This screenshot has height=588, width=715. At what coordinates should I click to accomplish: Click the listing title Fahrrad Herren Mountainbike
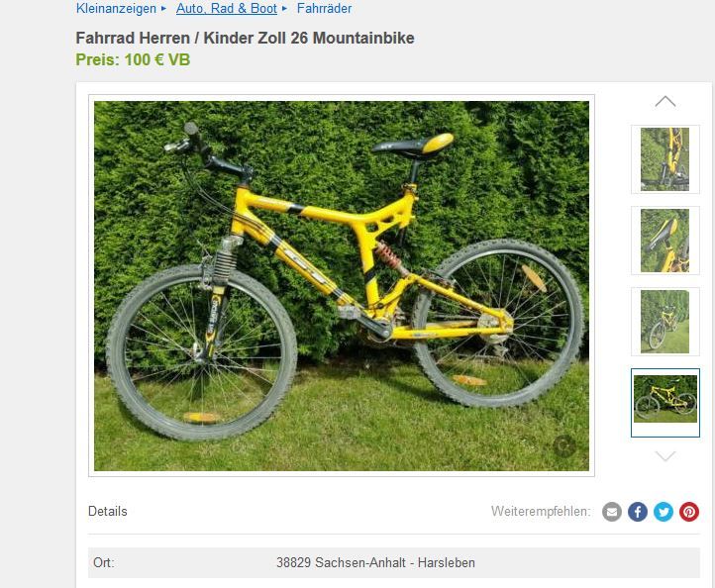click(245, 38)
